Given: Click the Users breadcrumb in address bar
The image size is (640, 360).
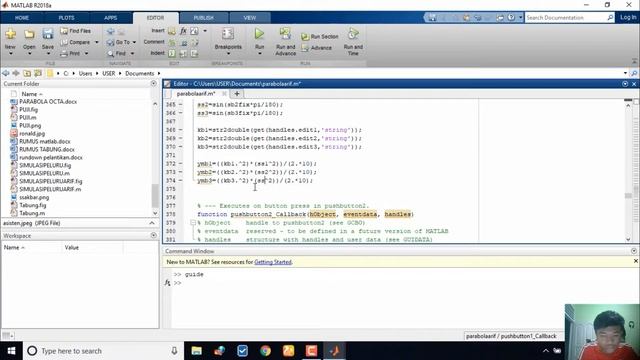Looking at the screenshot, I should [85, 73].
